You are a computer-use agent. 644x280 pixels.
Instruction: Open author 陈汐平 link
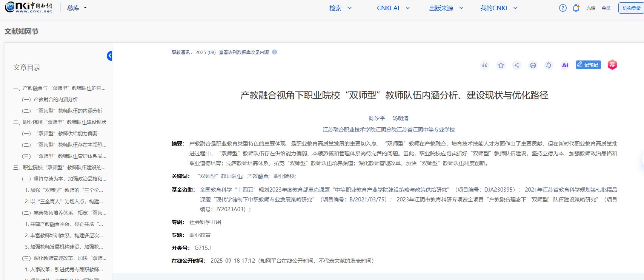[x=377, y=118]
